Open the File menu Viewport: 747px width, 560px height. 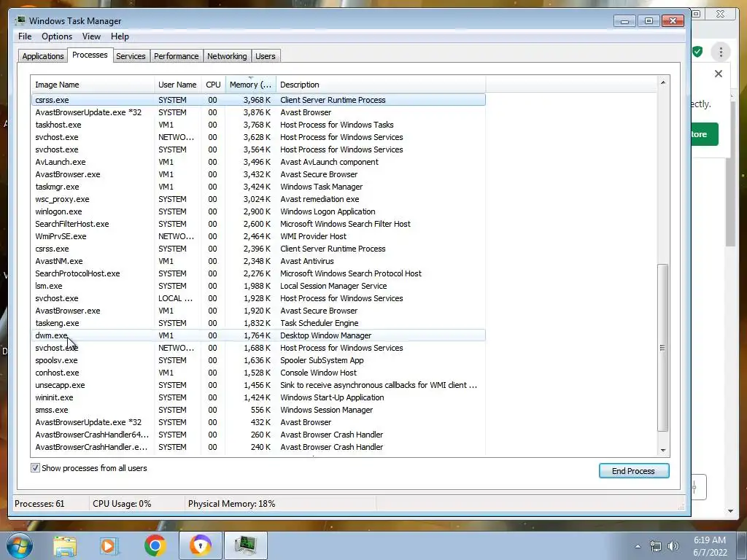[x=25, y=36]
